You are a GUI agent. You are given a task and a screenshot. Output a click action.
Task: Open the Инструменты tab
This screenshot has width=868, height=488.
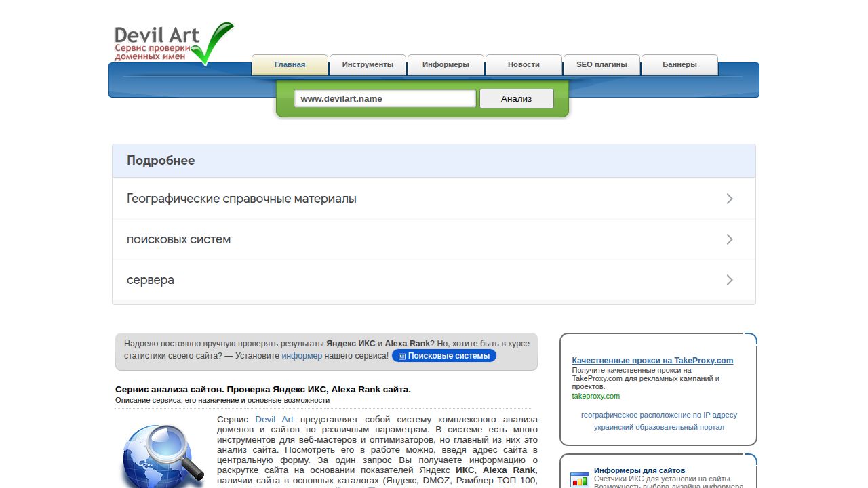pyautogui.click(x=368, y=65)
